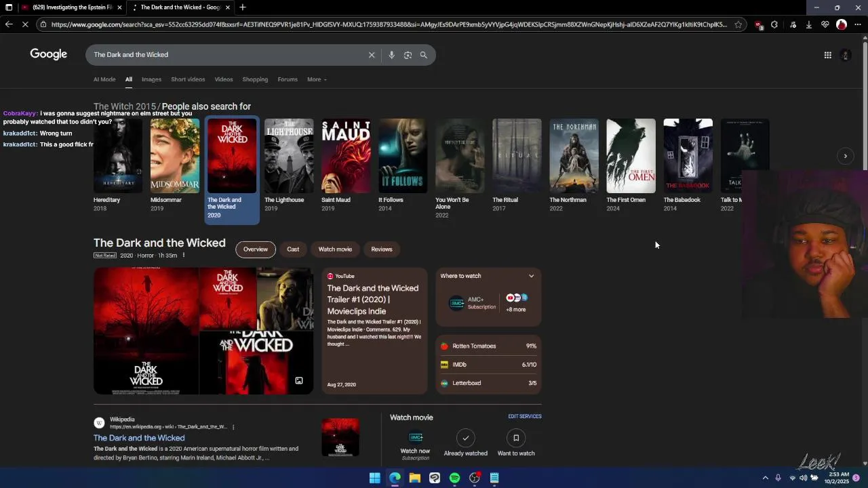
Task: Start voice search with the microphone icon
Action: pos(391,55)
